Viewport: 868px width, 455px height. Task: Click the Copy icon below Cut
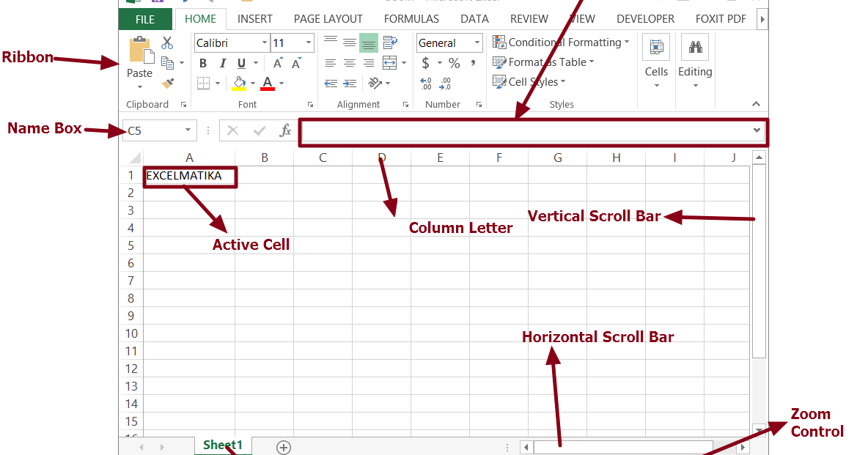167,62
